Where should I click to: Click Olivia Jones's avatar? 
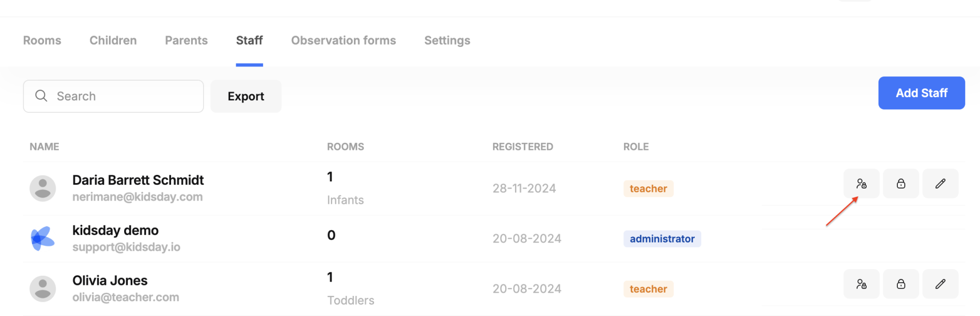coord(42,289)
